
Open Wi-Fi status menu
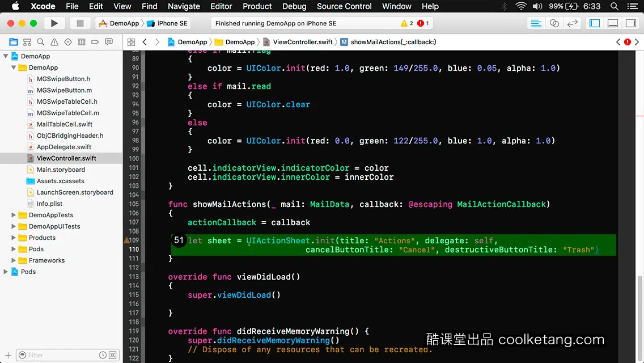point(521,6)
